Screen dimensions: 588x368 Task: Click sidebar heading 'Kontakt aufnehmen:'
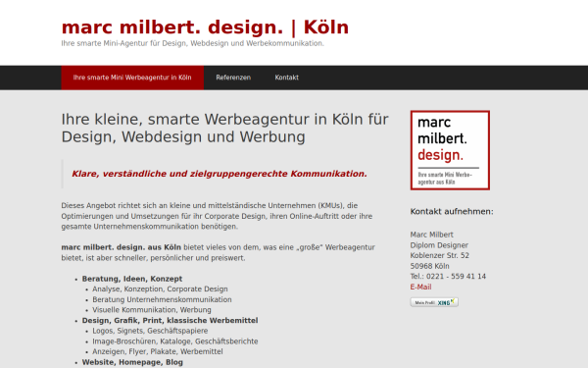click(x=452, y=212)
